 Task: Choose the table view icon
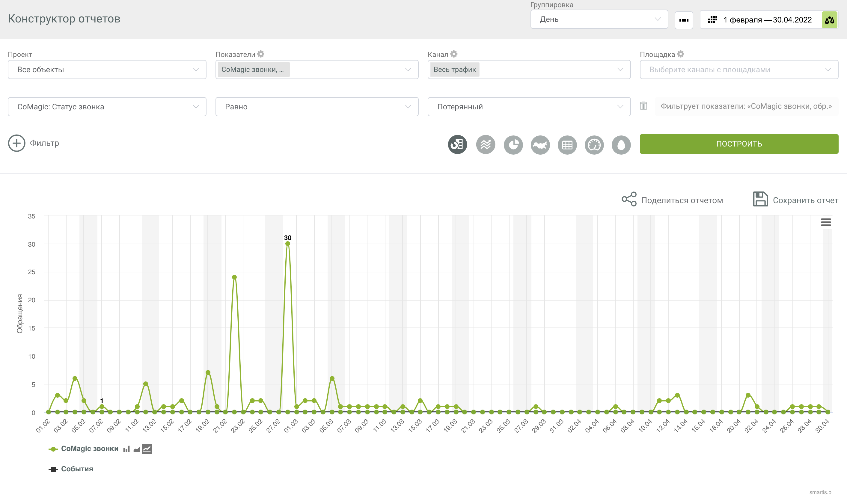[x=567, y=145]
